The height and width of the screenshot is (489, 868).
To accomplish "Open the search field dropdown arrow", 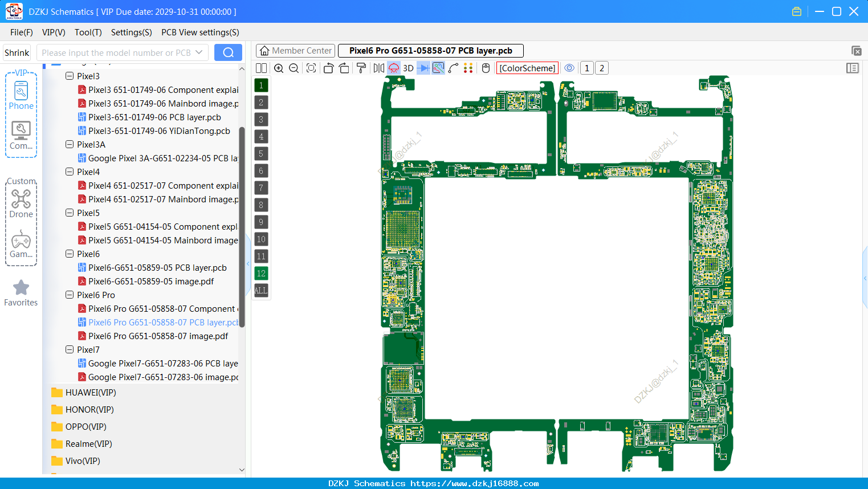I will click(199, 52).
